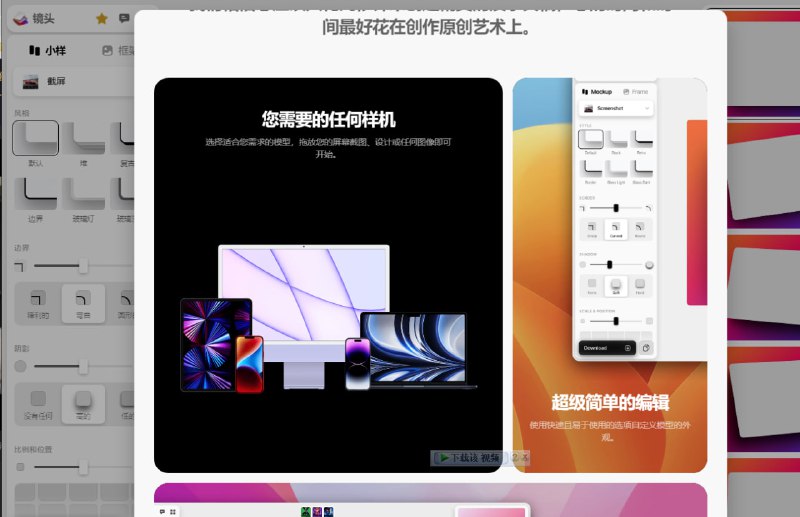The image size is (800, 517).
Task: Open the Screenshot dropdown in the preview card
Action: 616,108
